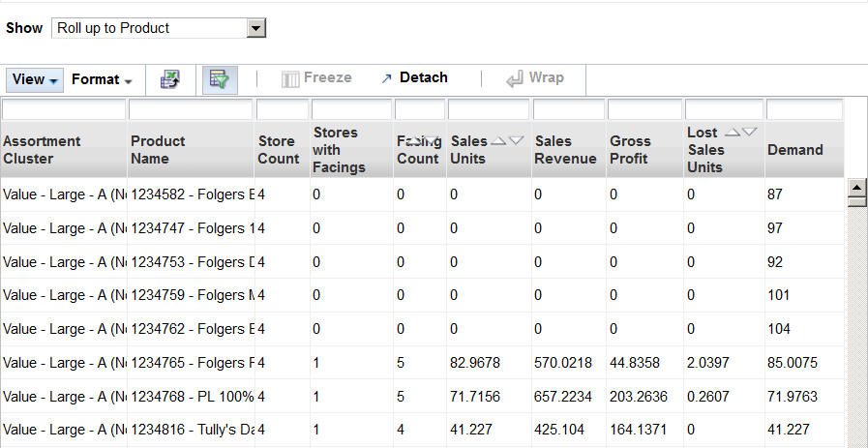Screen dimensions: 868x448
Task: Click Gross Profit value 164.1371
Action: (639, 430)
